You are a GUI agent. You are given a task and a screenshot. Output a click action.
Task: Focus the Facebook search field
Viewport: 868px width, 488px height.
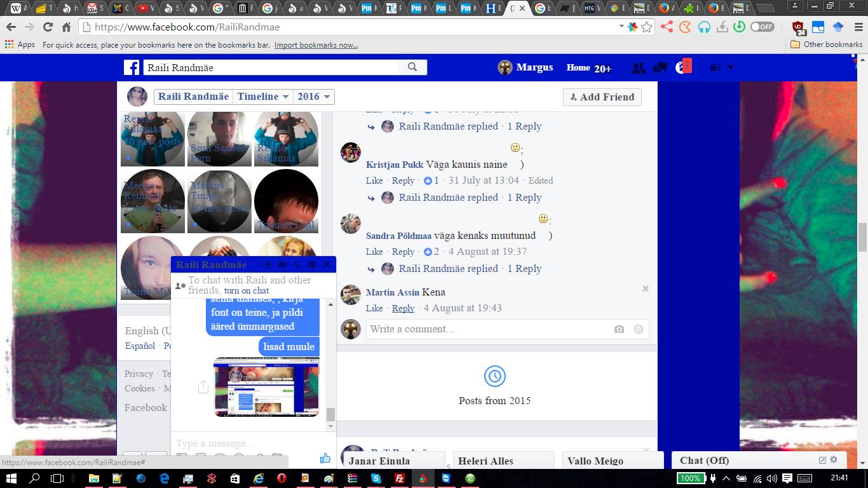tap(272, 67)
